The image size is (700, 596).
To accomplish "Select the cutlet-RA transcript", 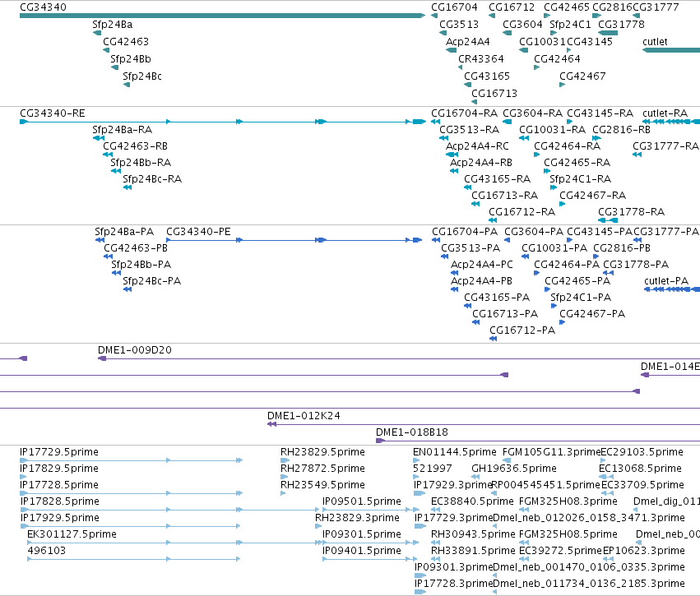I will click(x=671, y=122).
